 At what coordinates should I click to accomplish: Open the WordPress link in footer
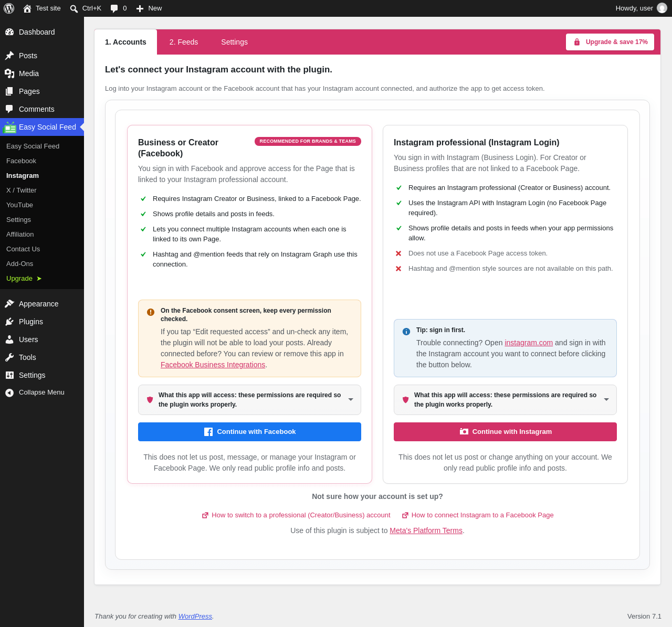(x=195, y=617)
